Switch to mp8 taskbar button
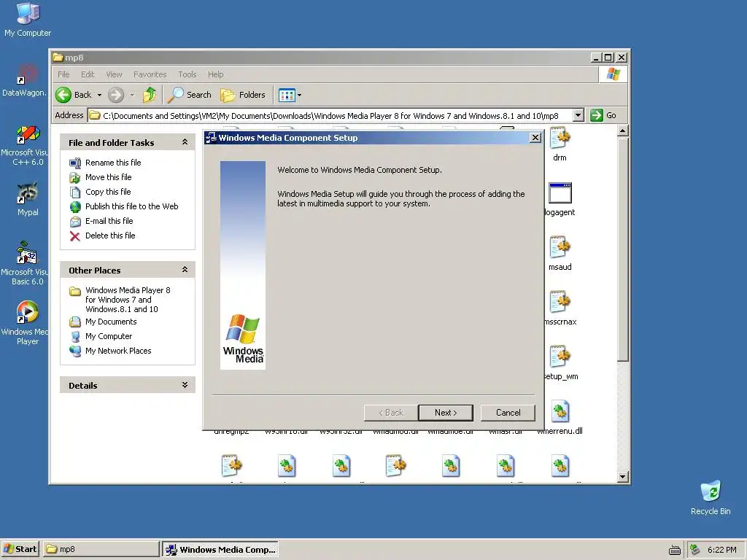747x560 pixels. pyautogui.click(x=101, y=549)
